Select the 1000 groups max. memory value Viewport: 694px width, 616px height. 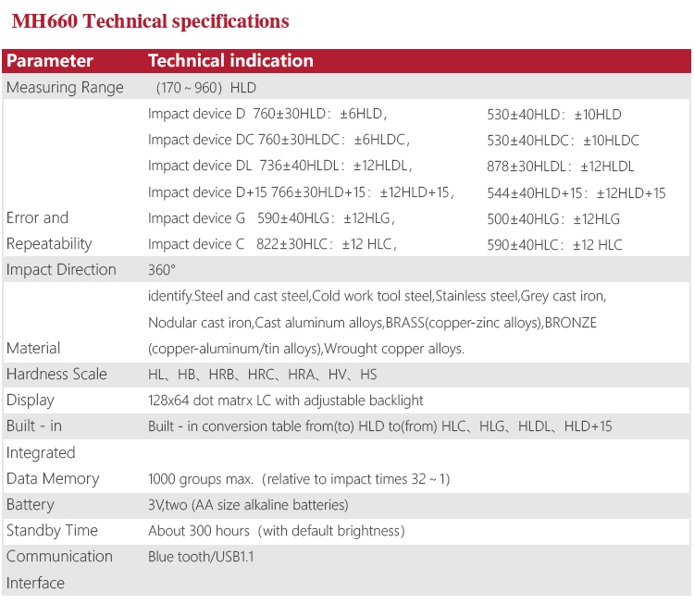(x=299, y=479)
